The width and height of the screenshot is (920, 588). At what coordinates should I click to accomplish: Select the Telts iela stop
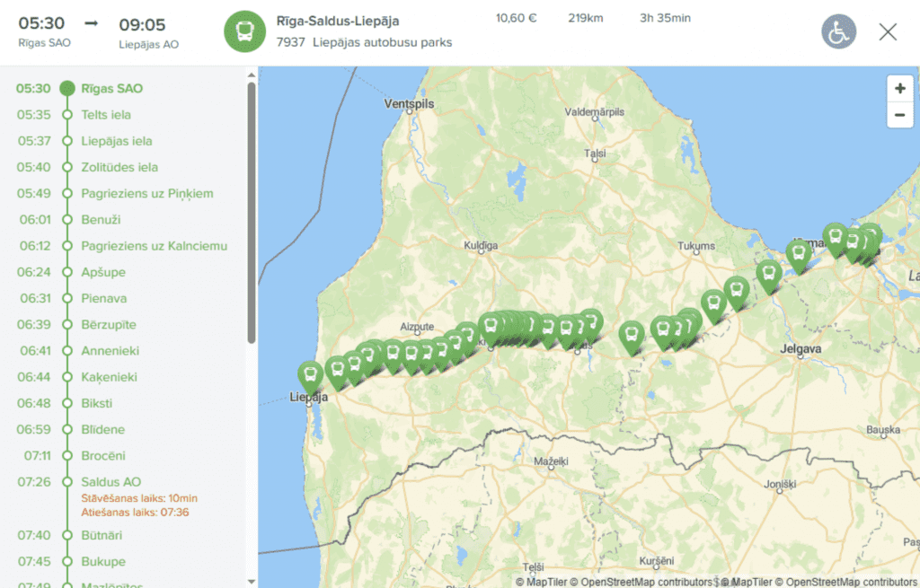pos(106,115)
